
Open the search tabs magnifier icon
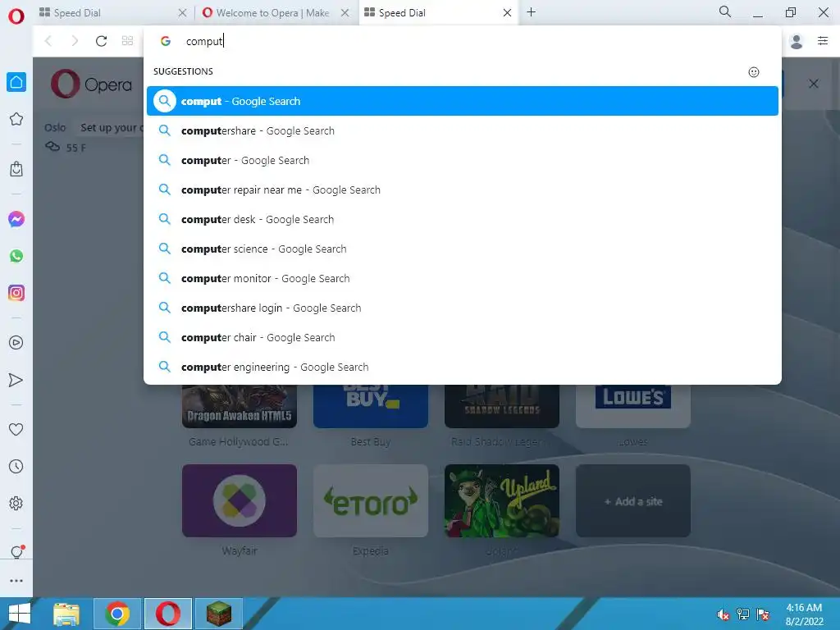[725, 11]
